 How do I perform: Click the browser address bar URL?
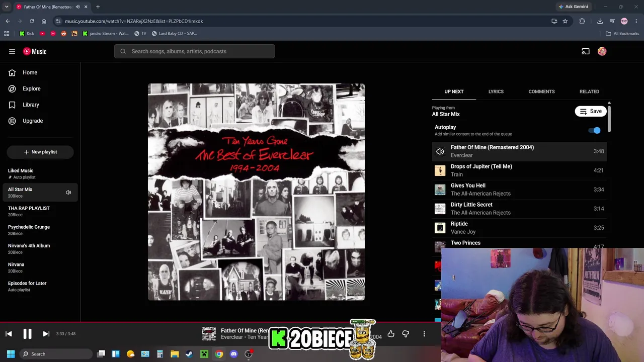click(x=134, y=21)
